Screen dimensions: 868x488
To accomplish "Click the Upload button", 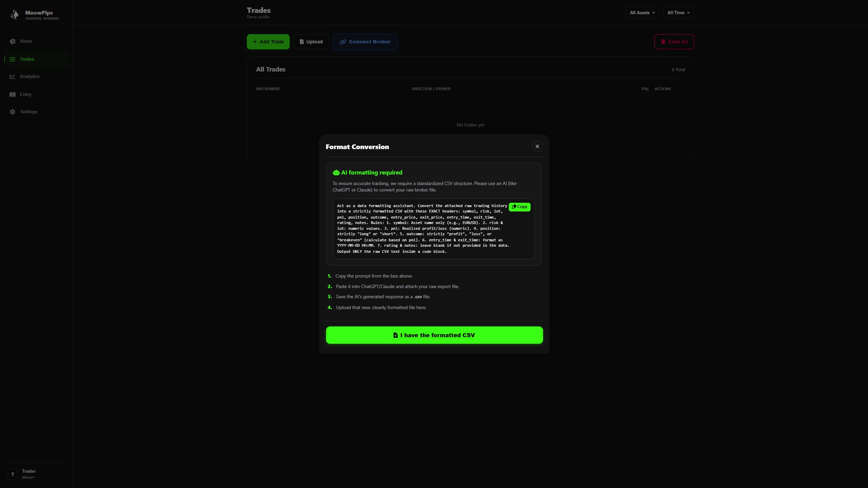I will pos(311,42).
